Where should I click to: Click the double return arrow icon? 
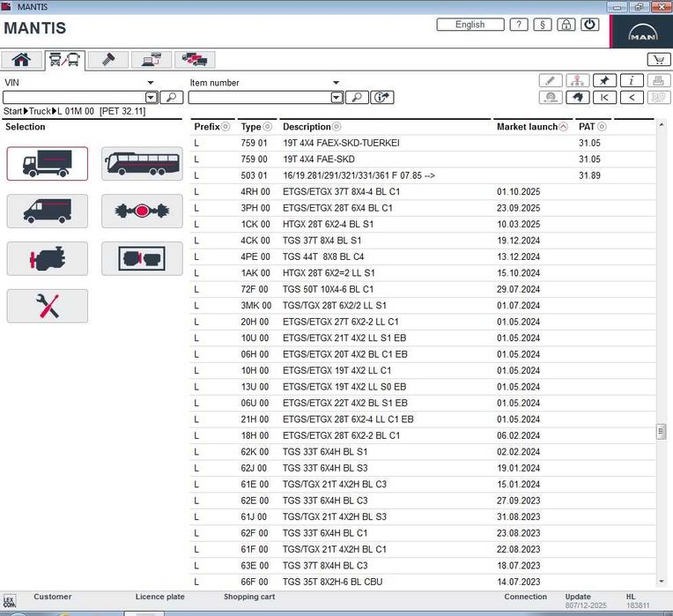click(577, 98)
